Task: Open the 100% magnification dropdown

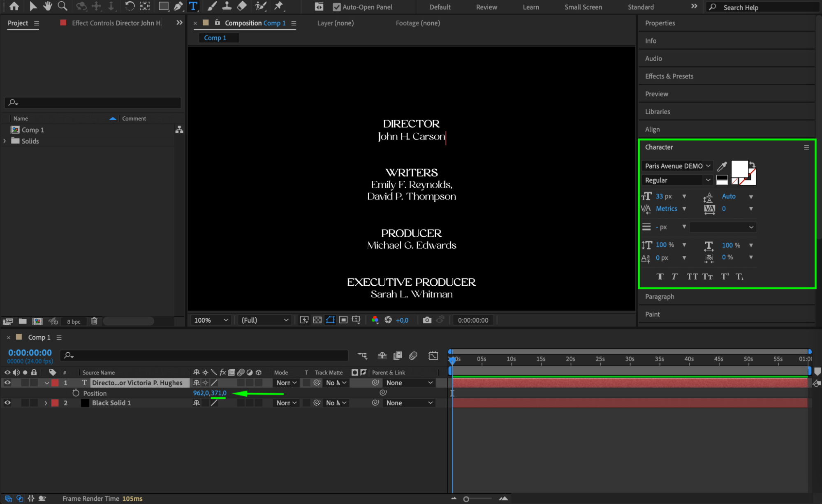Action: tap(211, 320)
